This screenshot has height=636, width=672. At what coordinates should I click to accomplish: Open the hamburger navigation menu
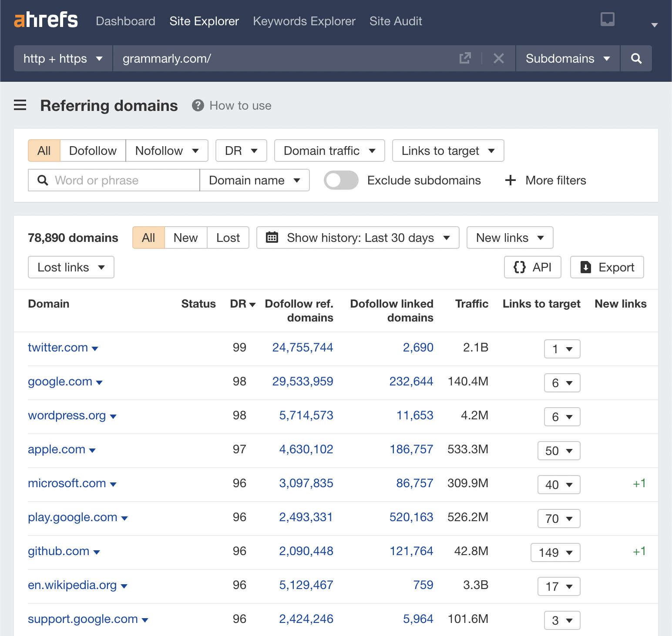[20, 105]
